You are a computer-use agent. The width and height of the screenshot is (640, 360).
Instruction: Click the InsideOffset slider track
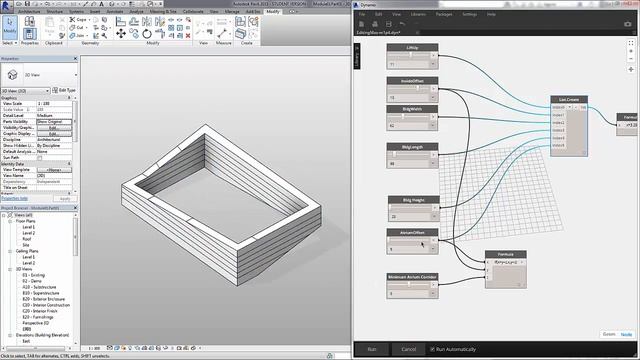point(409,88)
